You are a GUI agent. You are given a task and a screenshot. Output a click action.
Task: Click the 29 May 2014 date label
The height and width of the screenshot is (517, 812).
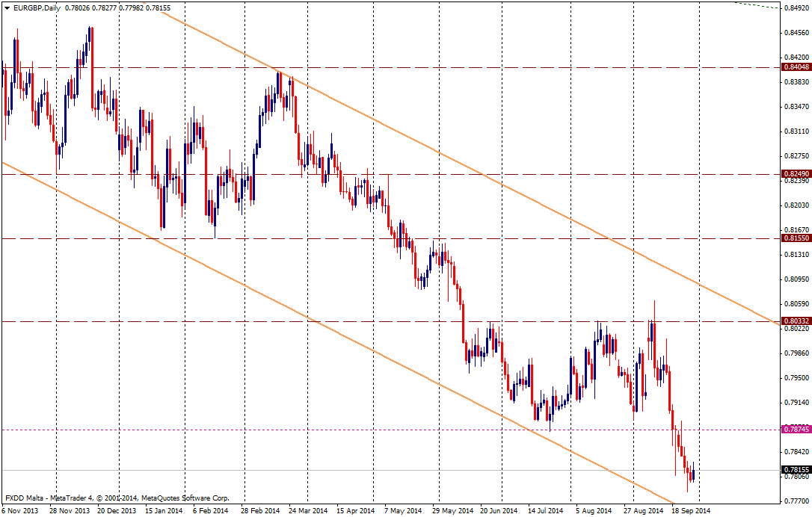pos(454,511)
